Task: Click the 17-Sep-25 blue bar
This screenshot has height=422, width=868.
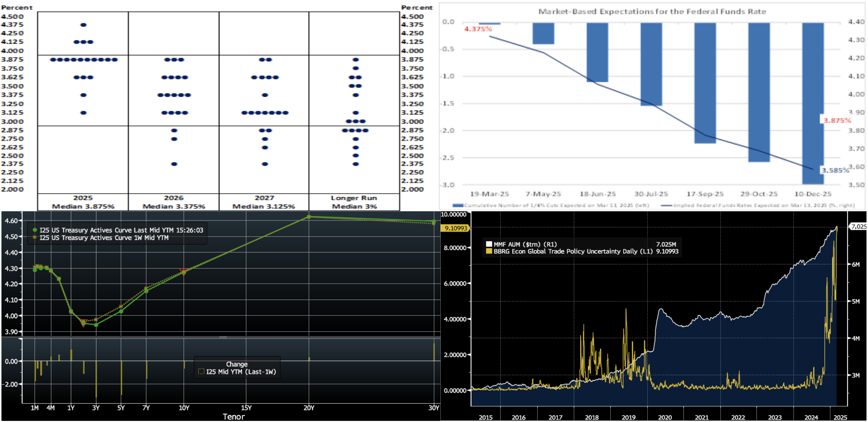Action: coord(705,83)
